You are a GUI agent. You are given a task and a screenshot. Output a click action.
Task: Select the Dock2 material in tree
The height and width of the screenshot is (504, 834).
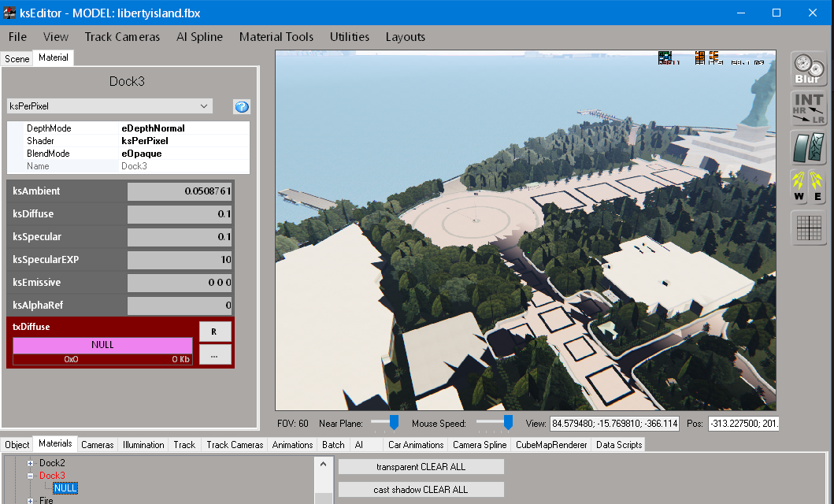(52, 463)
